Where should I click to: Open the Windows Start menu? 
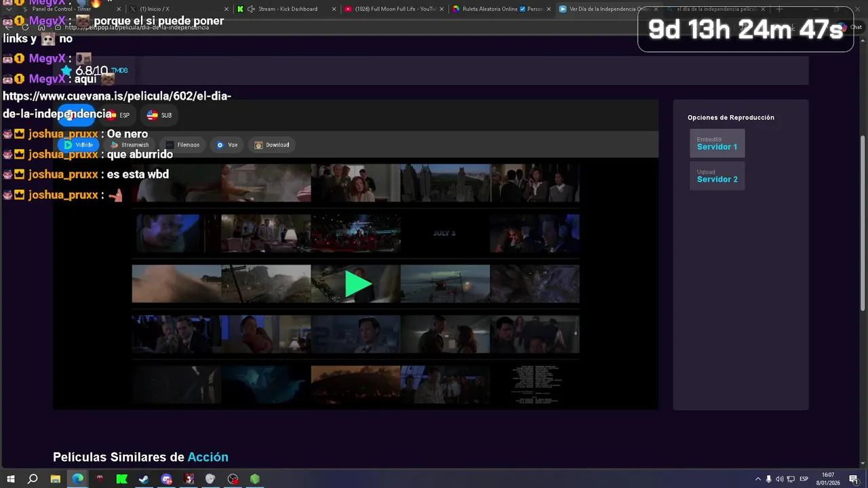(x=11, y=479)
